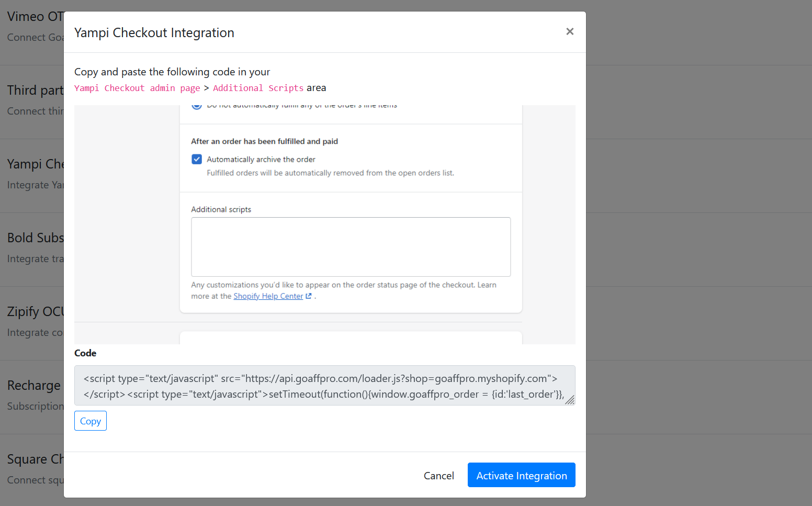
Task: Select the partially visible fulfillment radio button
Action: tap(197, 106)
